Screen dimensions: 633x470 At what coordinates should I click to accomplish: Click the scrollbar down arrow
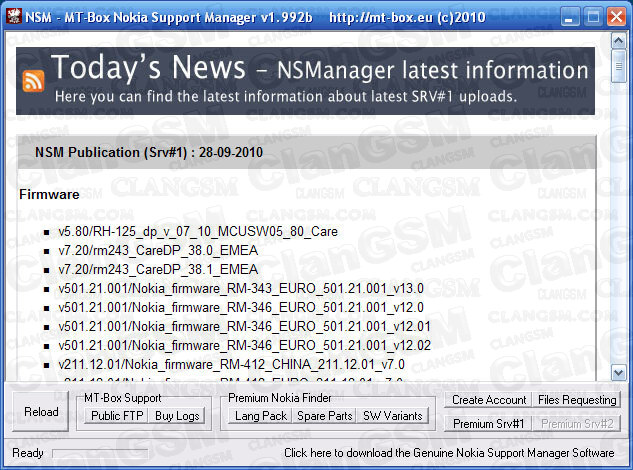click(x=618, y=372)
